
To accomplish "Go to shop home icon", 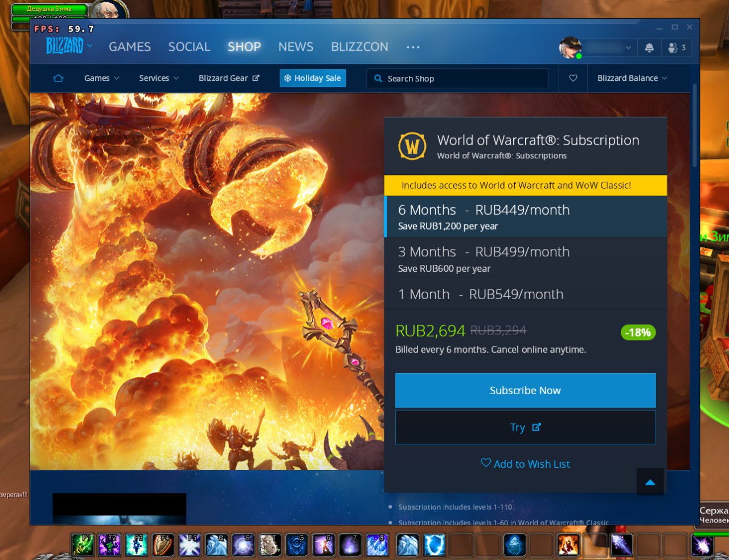I will (x=58, y=78).
